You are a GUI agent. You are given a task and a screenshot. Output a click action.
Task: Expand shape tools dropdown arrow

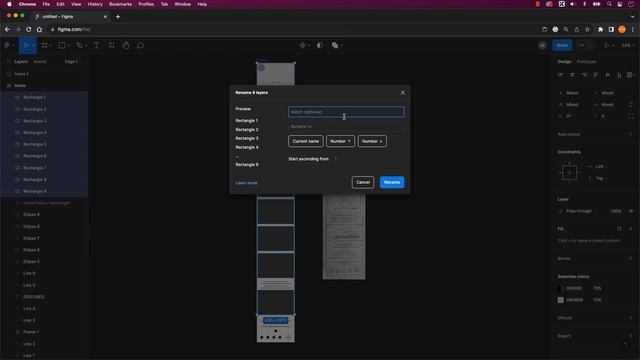[68, 46]
